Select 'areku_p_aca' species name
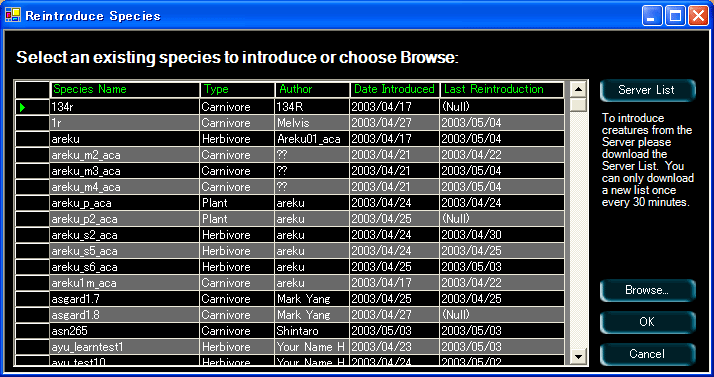This screenshot has width=714, height=377. click(125, 203)
